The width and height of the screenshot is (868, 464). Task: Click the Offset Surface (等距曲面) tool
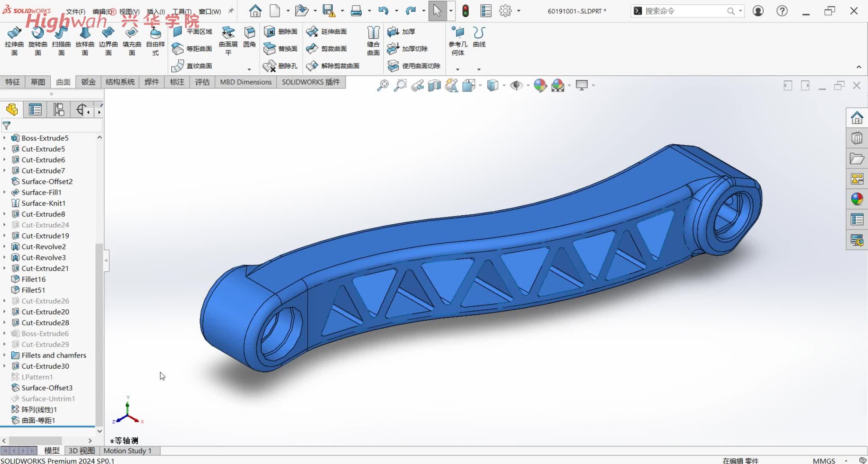tap(192, 49)
